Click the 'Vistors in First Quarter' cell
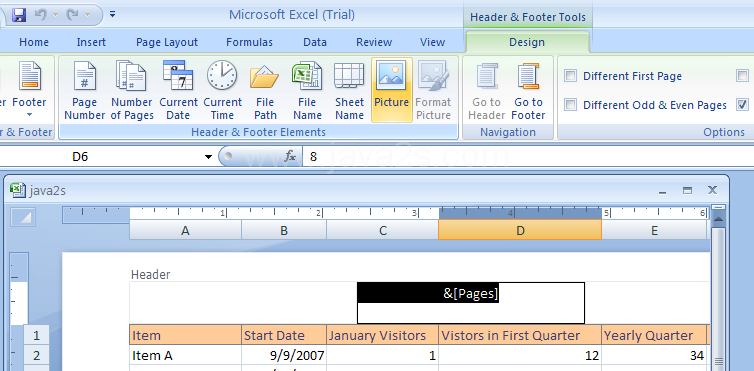 pyautogui.click(x=520, y=335)
